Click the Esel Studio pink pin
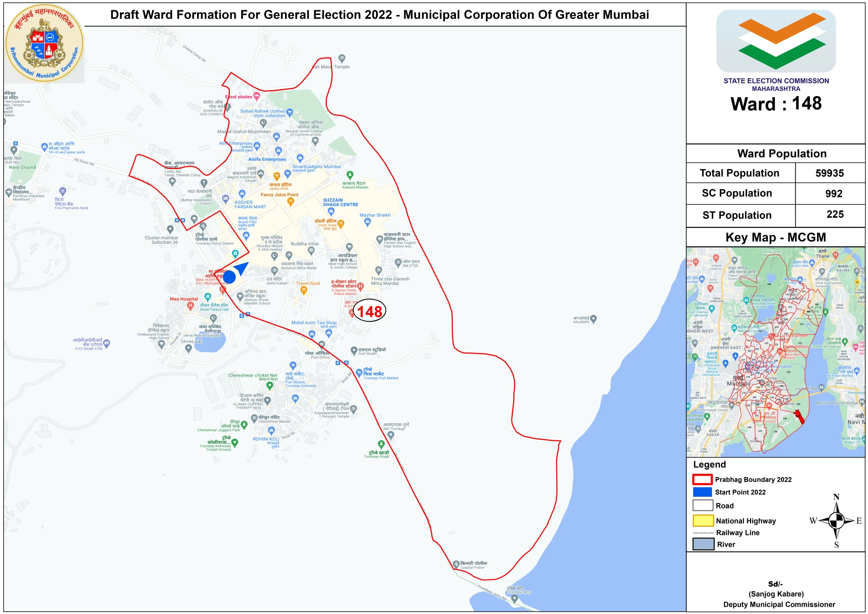Screen dimensions: 868x614 pyautogui.click(x=256, y=96)
